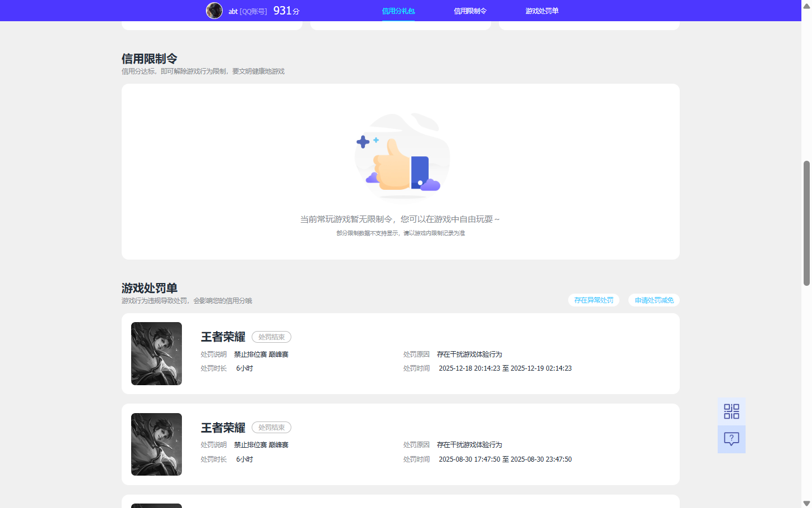Click the 存在干扰游戏体验行为 penalty reason text
812x508 pixels.
coord(470,353)
